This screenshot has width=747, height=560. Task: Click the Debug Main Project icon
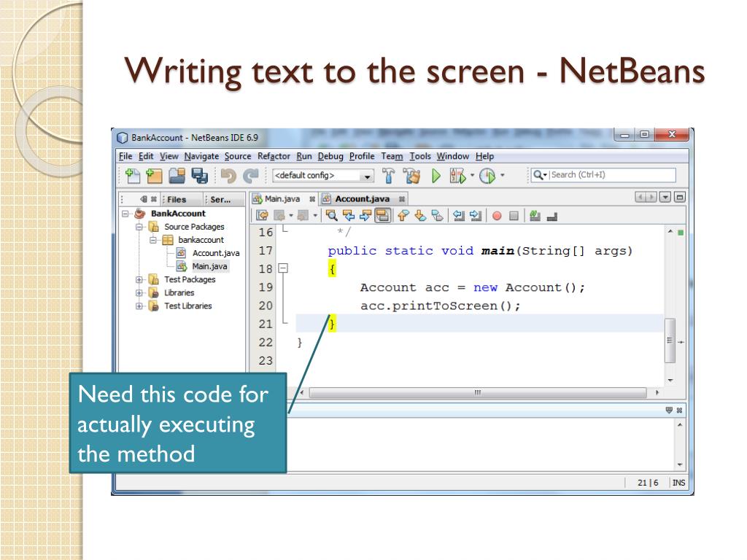[457, 176]
